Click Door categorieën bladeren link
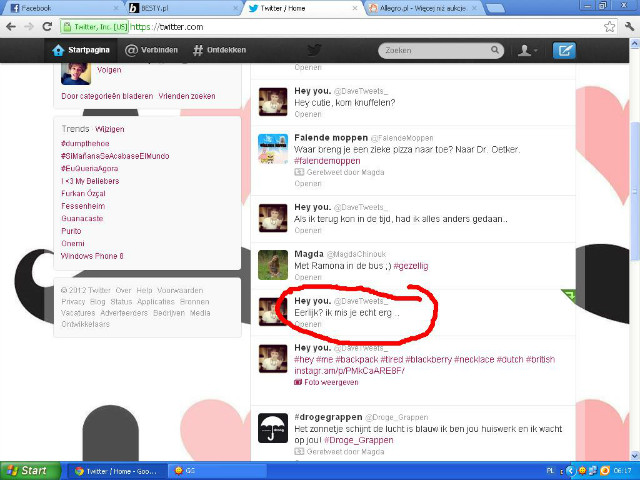This screenshot has height=480, width=640. [107, 96]
